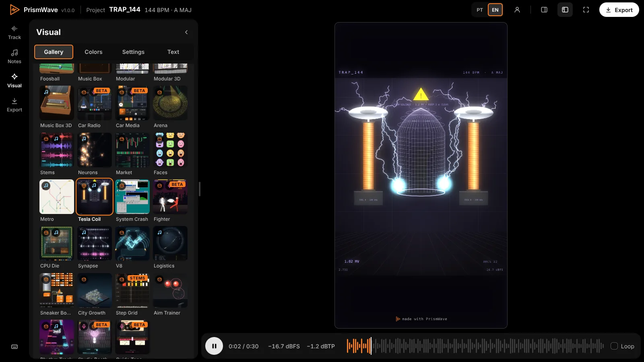
Task: Select the City Growth visual
Action: 95,294
